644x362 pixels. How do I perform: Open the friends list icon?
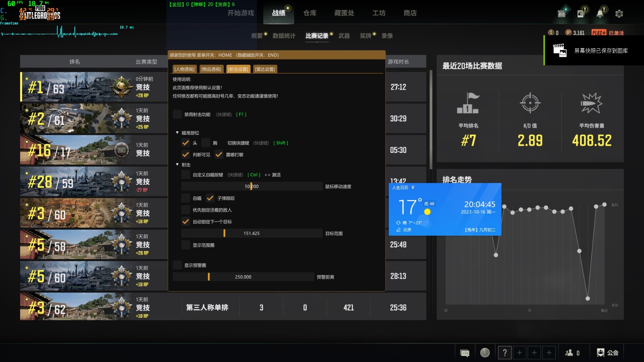click(x=569, y=353)
